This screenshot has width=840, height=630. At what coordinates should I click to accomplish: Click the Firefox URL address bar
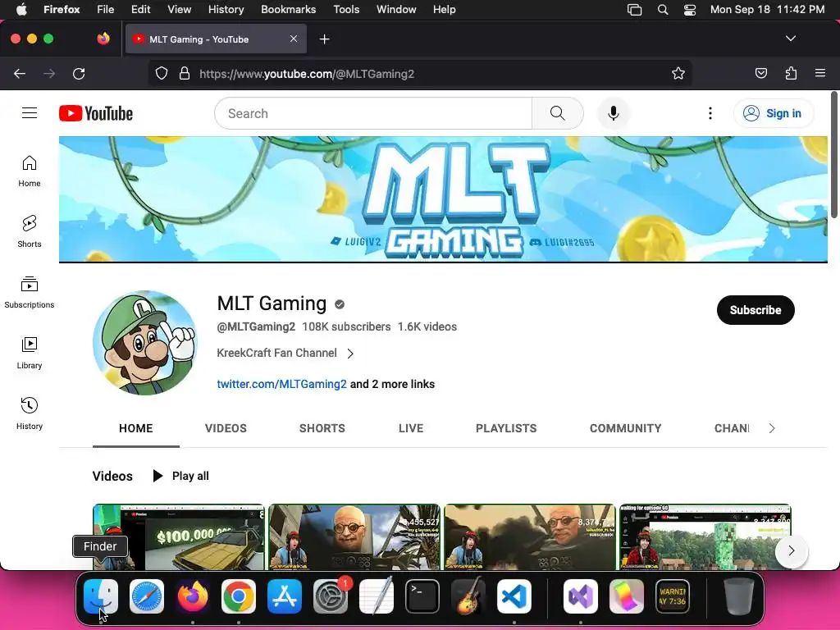click(x=419, y=74)
